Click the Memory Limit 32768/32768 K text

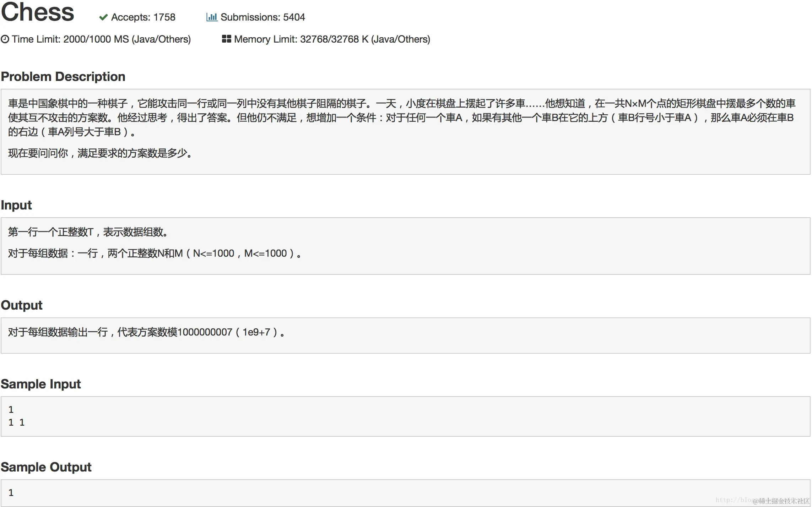332,39
